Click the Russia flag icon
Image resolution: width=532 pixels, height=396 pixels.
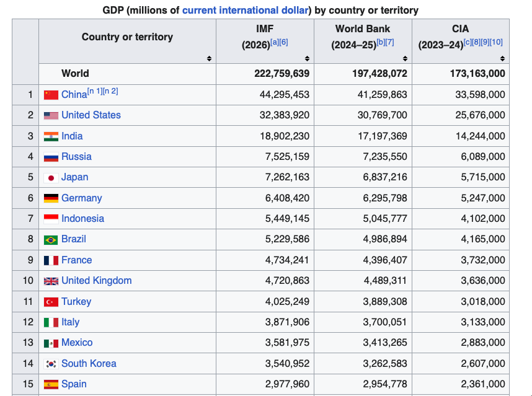coord(51,157)
